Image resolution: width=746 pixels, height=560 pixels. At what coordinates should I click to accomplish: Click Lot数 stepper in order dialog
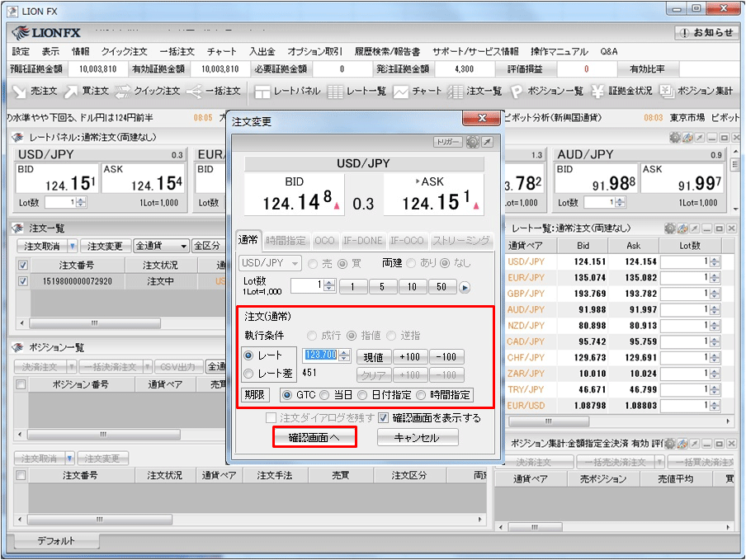[x=329, y=285]
